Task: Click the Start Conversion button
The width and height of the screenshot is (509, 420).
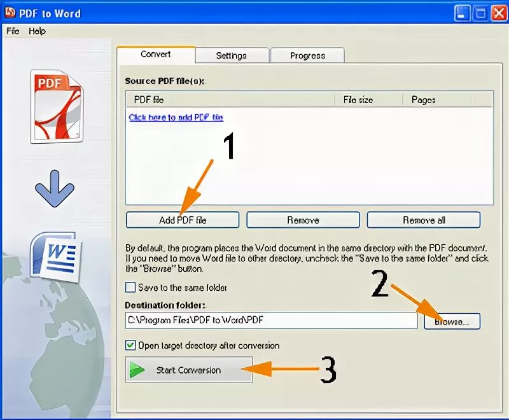Action: 189,370
